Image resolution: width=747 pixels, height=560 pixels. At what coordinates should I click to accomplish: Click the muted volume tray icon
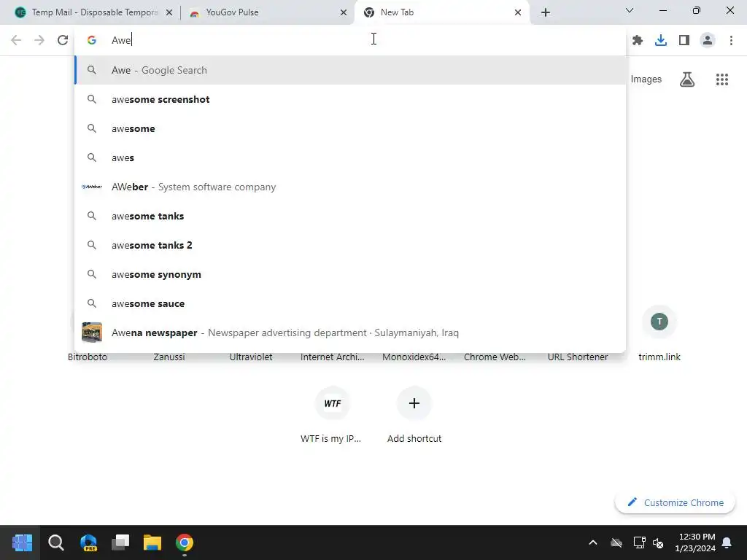coord(659,542)
